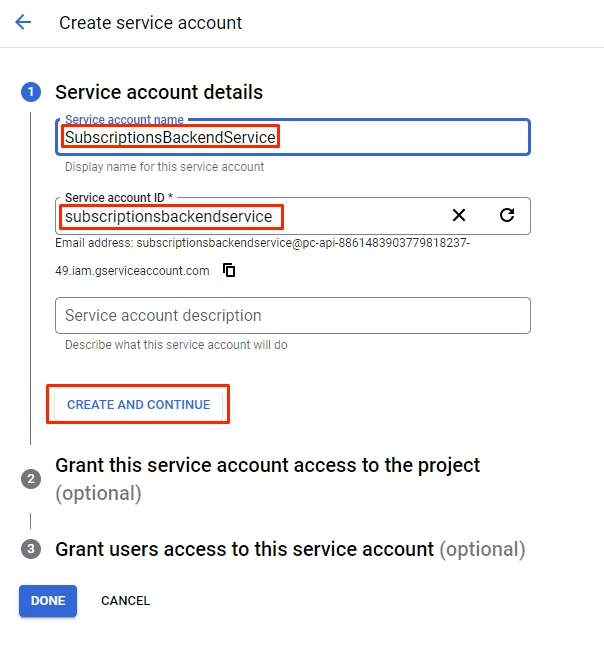Click the step 2 number badge
Viewport: 604px width, 665px height.
pos(31,479)
